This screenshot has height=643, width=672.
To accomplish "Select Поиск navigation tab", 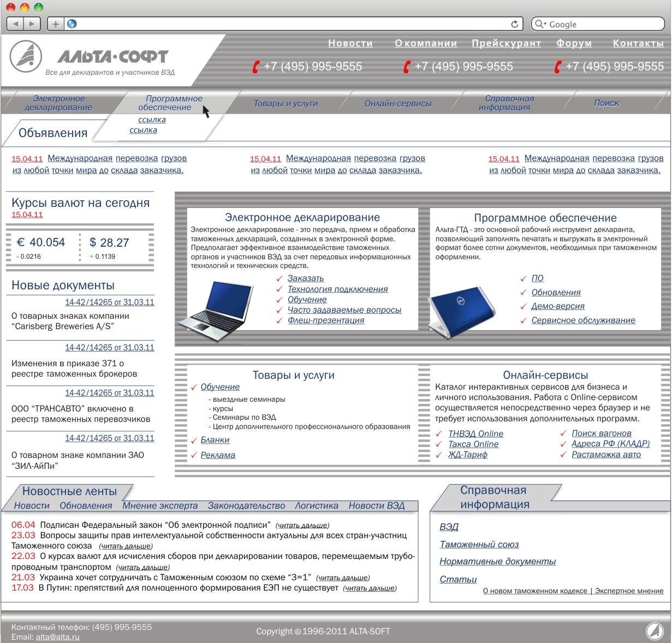I will pyautogui.click(x=606, y=103).
